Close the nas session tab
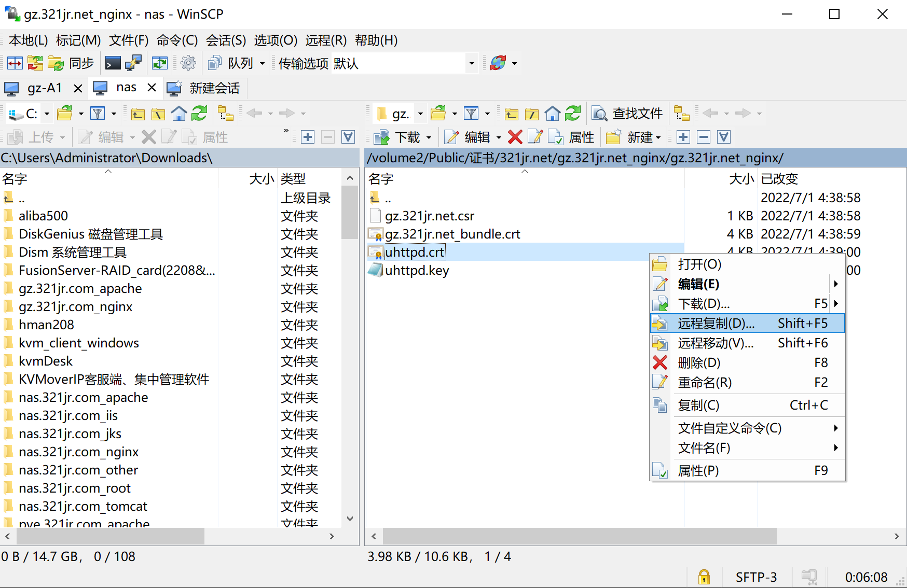 click(x=152, y=88)
